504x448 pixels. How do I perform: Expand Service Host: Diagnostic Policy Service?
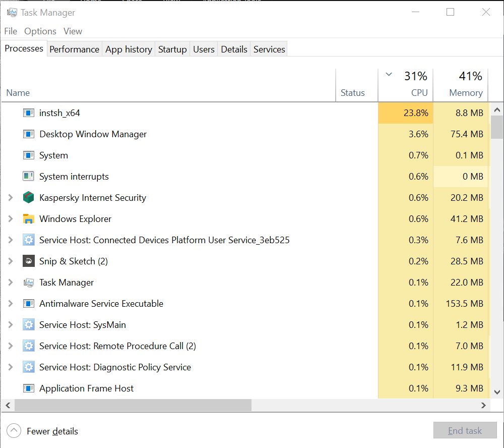11,367
